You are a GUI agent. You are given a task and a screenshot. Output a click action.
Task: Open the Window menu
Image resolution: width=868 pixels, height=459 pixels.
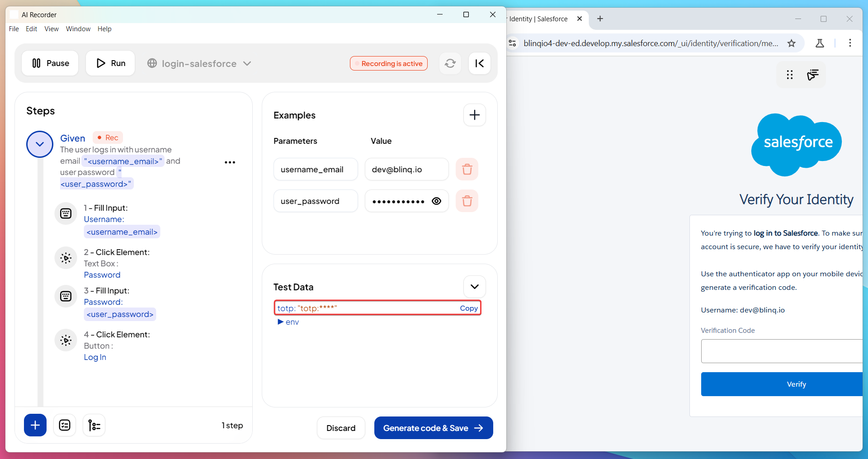[78, 29]
